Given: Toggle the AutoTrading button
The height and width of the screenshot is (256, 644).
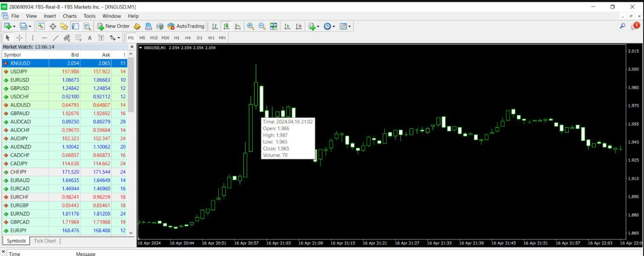Looking at the screenshot, I should click(x=186, y=26).
